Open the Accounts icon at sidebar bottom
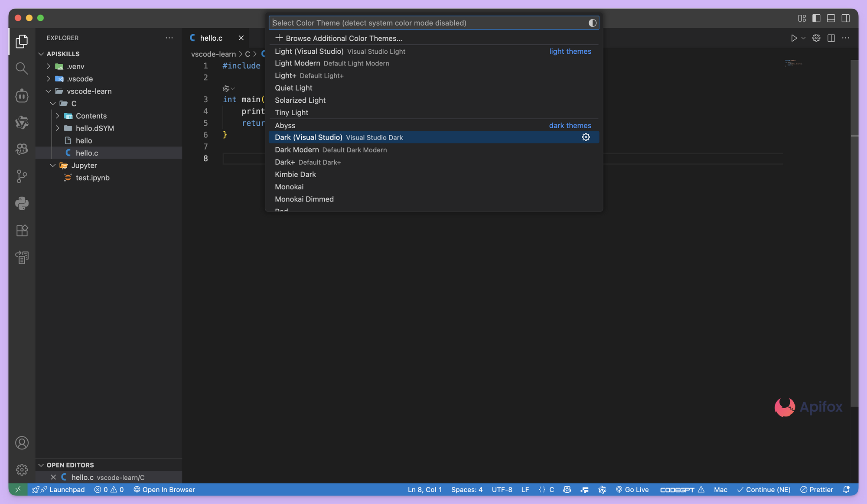This screenshot has height=504, width=867. [x=21, y=442]
